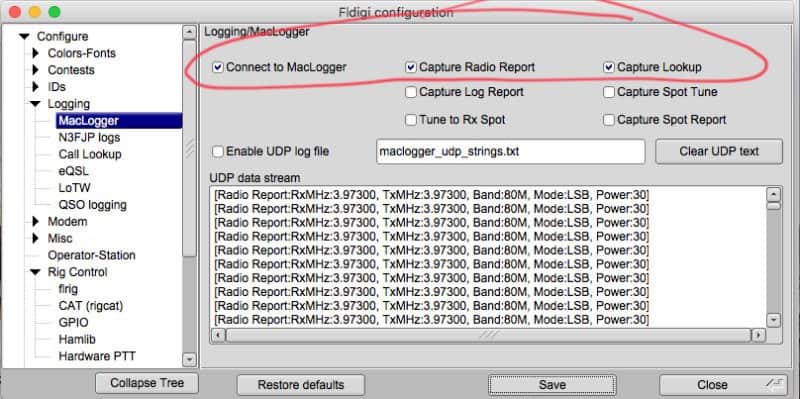Screen dimensions: 800x399
Task: Click the yellow minimize window button
Action: 35,12
